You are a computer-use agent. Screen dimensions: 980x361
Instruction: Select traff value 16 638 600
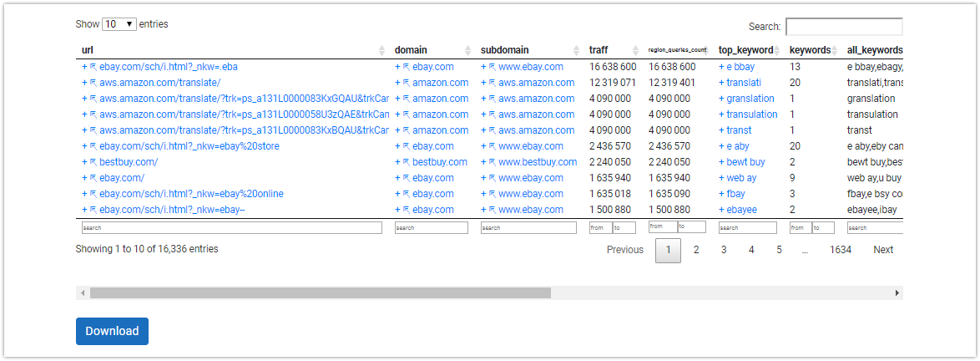613,67
